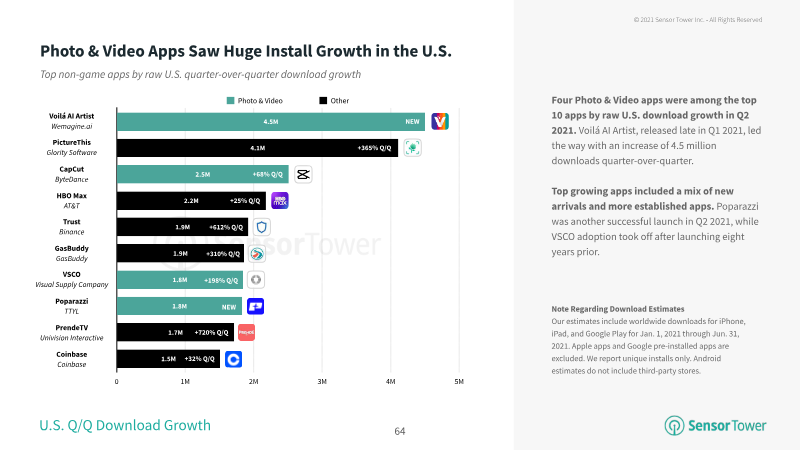Select the Trust shield icon
The height and width of the screenshot is (450, 800).
pos(262,227)
